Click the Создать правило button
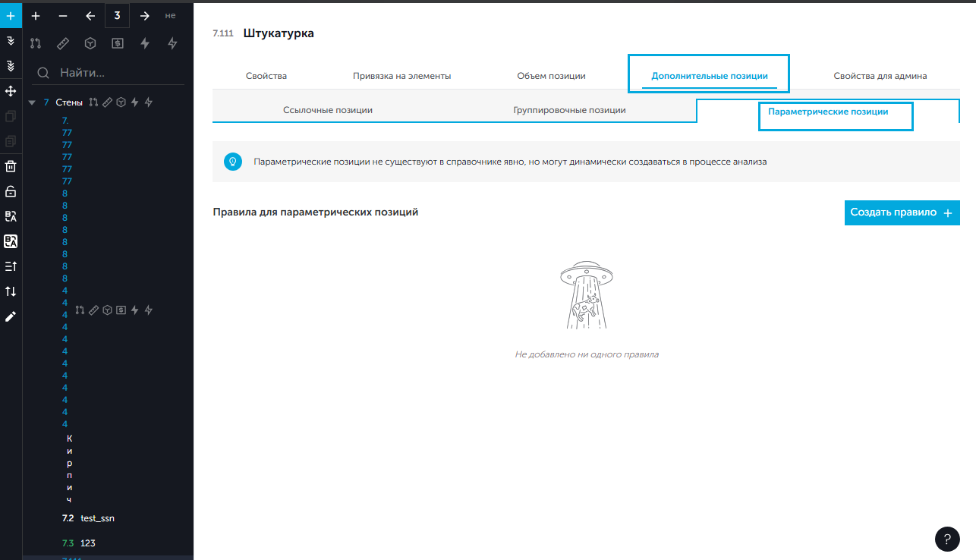 pos(902,212)
